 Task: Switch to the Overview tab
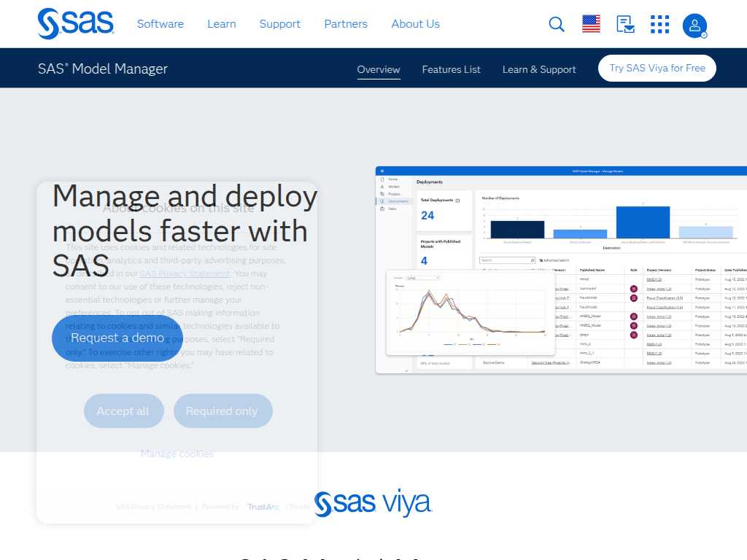click(379, 69)
